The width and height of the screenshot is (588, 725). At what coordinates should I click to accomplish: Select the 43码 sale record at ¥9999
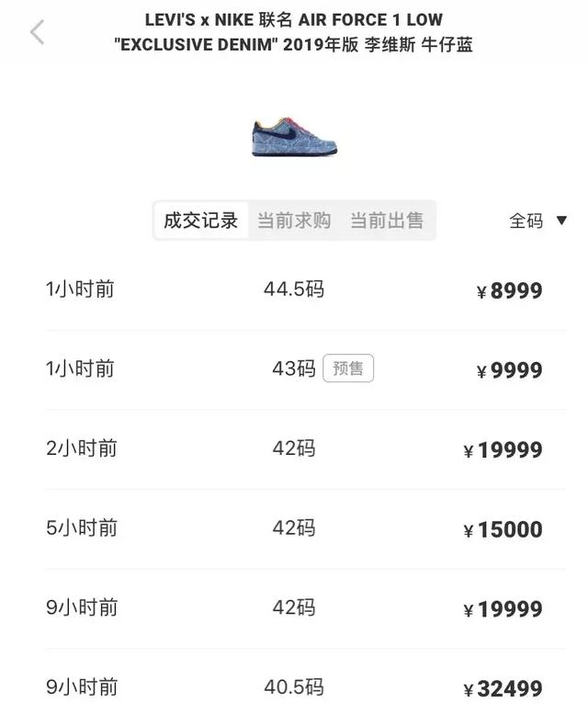pyautogui.click(x=305, y=369)
